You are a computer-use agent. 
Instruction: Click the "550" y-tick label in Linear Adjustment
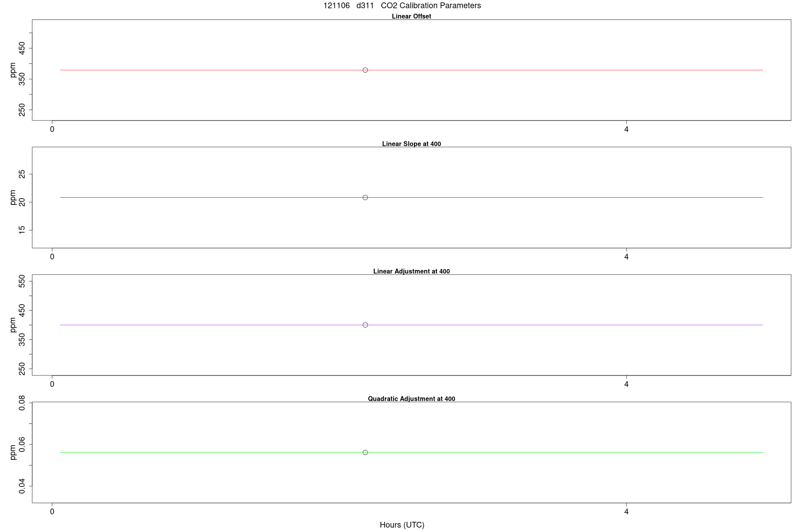[x=22, y=281]
